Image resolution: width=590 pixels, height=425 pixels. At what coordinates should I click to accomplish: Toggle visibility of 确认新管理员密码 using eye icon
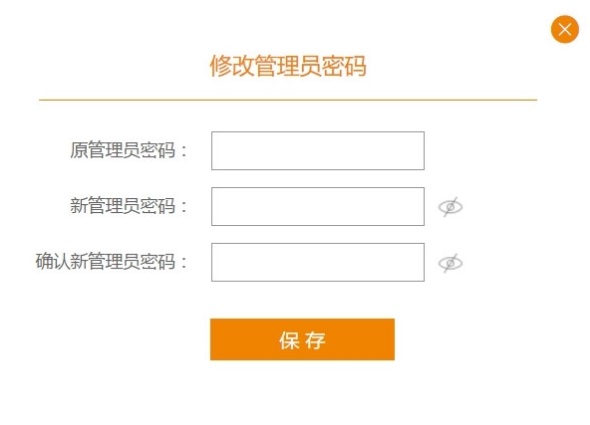450,263
